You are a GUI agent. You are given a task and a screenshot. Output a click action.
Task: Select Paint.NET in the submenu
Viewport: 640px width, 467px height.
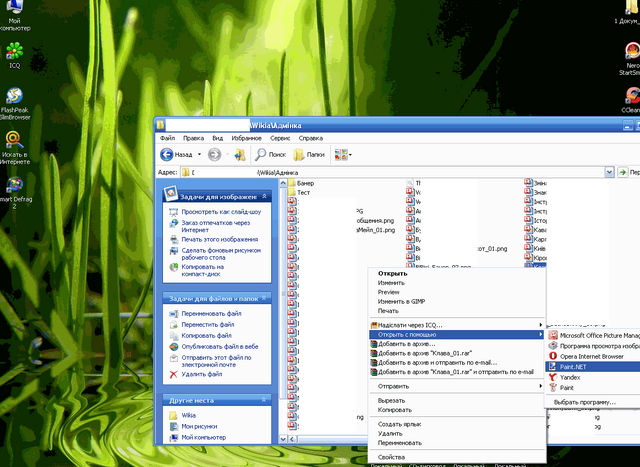pos(593,367)
